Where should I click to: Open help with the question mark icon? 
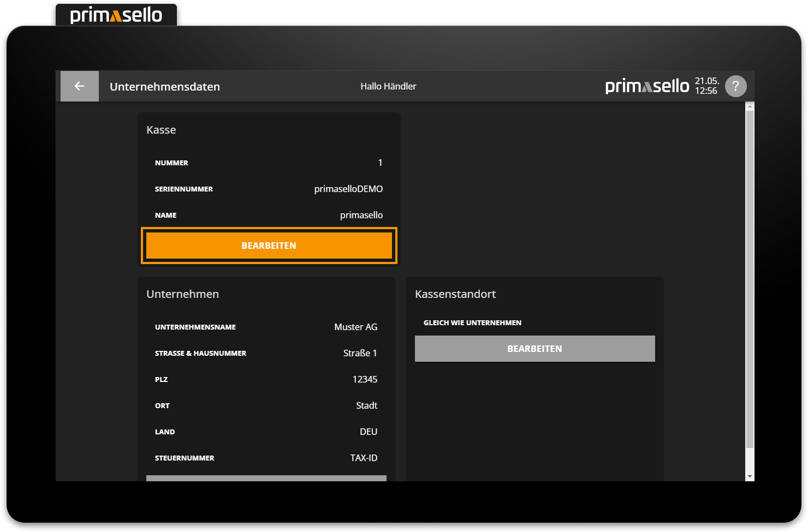coord(735,86)
